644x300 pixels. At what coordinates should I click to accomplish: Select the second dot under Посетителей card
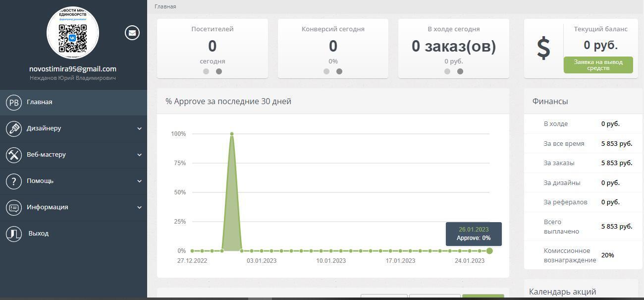coord(219,71)
